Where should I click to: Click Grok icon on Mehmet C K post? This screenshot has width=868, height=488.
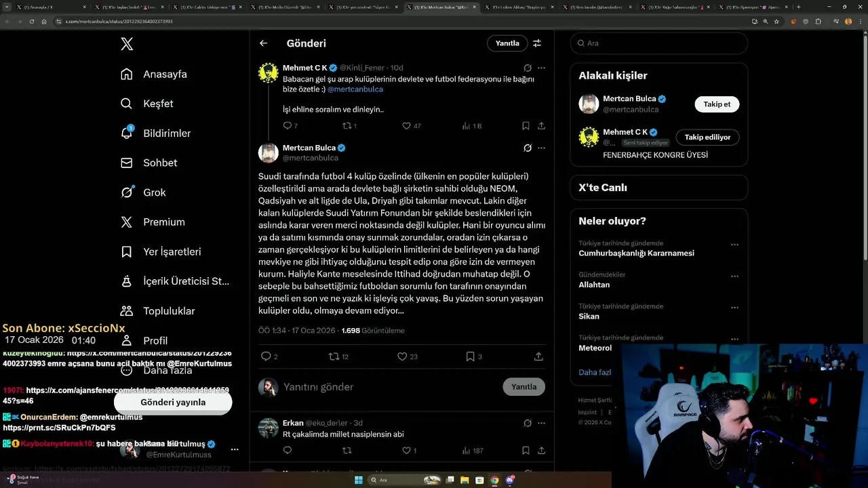[x=527, y=68]
